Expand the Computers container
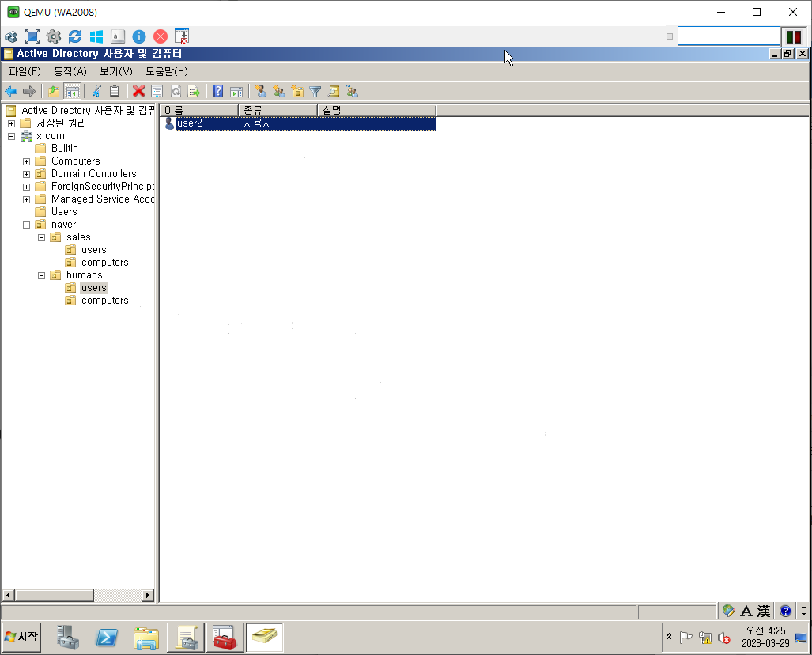812x655 pixels. tap(26, 161)
